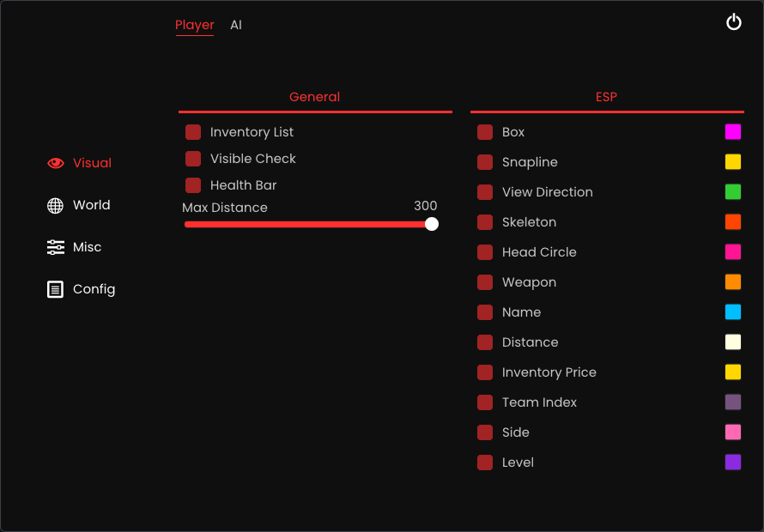Open Config using the document icon
This screenshot has width=764, height=532.
tap(55, 289)
